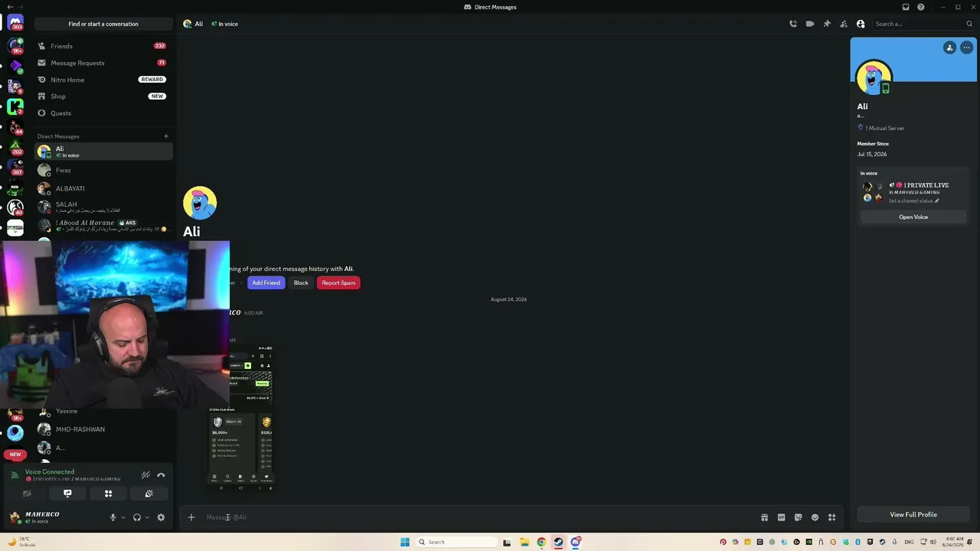980x551 pixels.
Task: Open the Fwaz direct message
Action: (103, 170)
